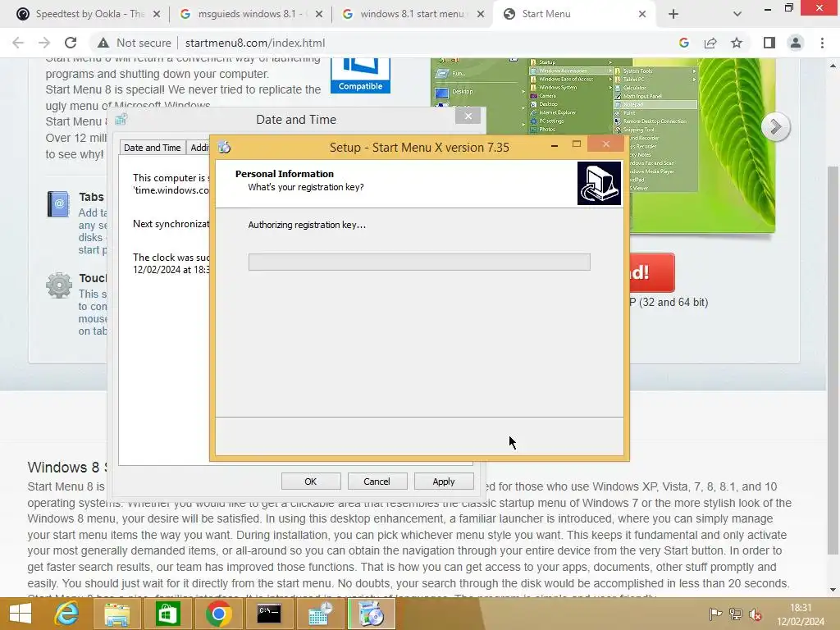Bookmark this page with the star
This screenshot has height=630, width=840.
point(737,43)
